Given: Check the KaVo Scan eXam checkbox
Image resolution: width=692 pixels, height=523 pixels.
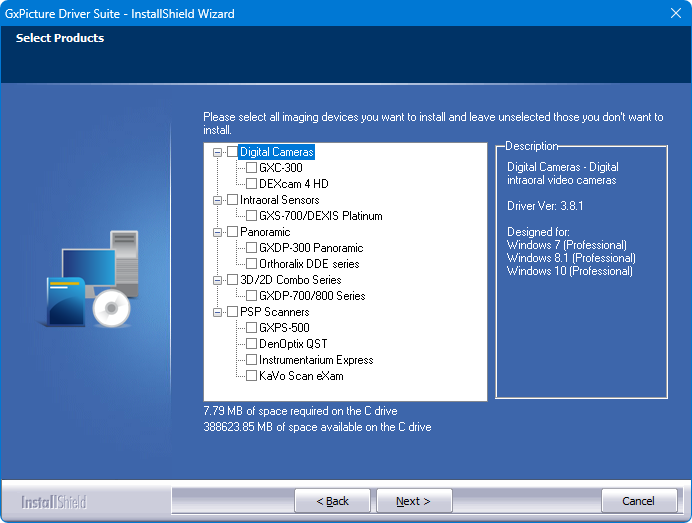Looking at the screenshot, I should tap(251, 376).
